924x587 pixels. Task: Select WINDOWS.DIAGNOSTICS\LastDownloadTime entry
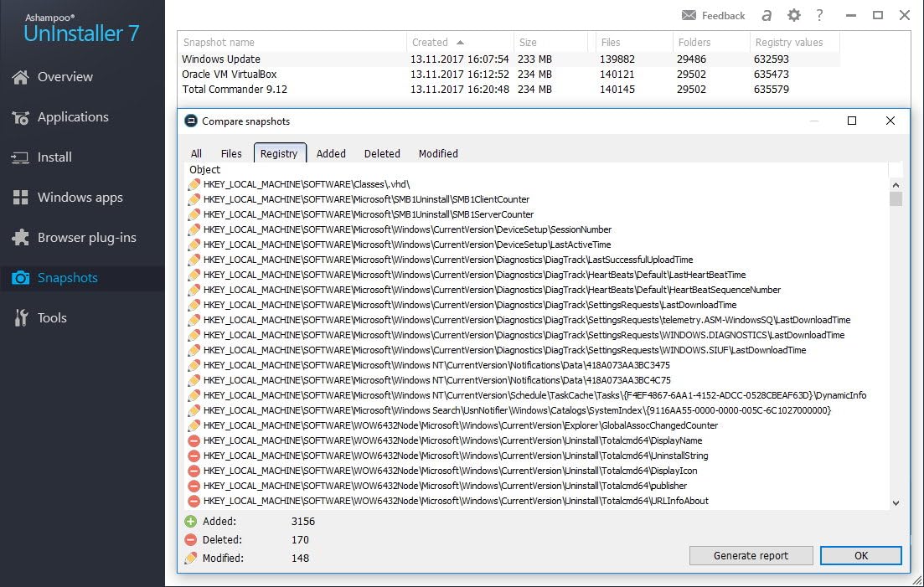pos(524,335)
